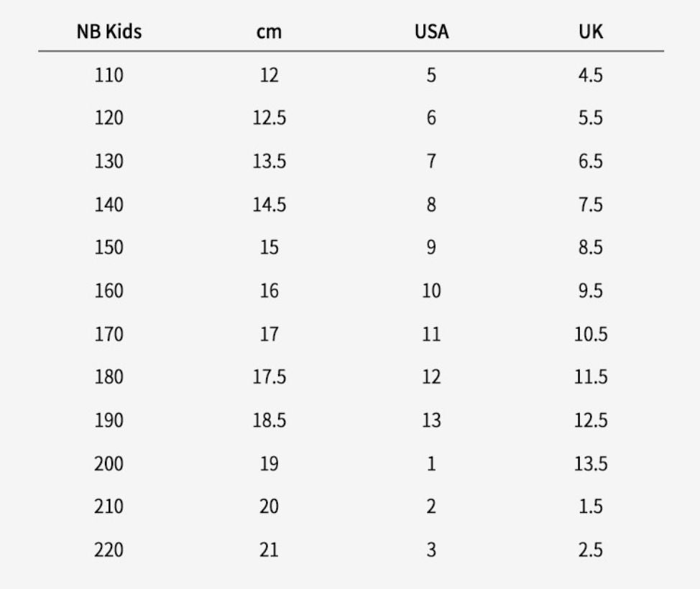Select UK size 9.5 cell
Screen dimensions: 700x589
click(591, 291)
